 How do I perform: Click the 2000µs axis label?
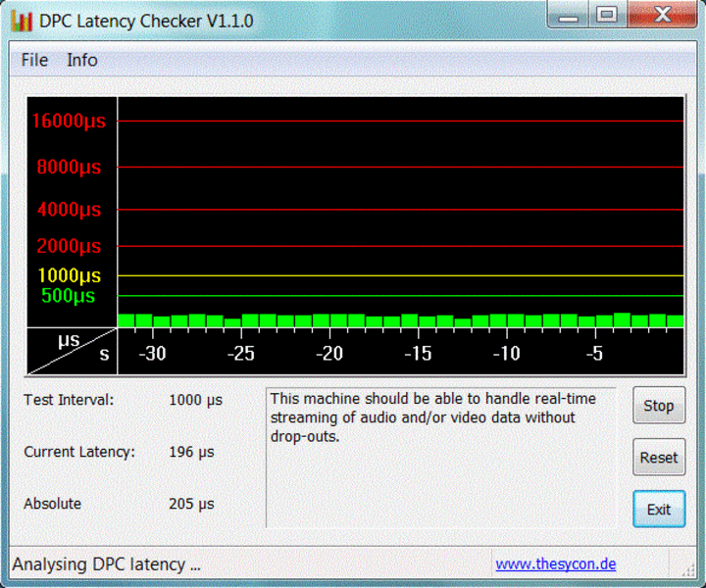click(x=69, y=246)
